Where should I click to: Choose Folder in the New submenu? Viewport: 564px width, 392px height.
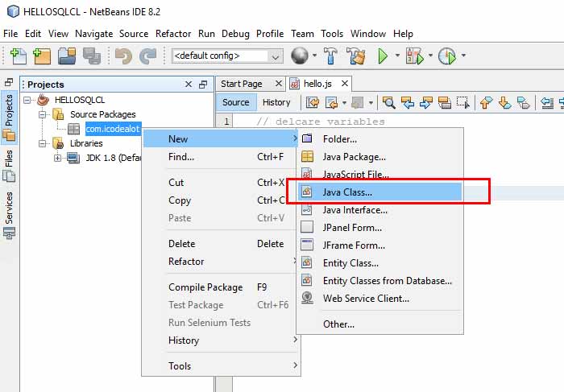click(x=379, y=139)
